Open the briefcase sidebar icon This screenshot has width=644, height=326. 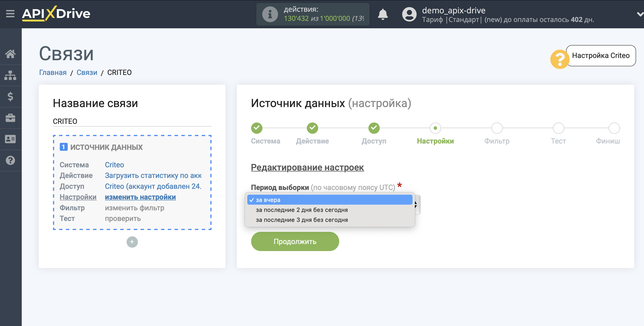10,118
